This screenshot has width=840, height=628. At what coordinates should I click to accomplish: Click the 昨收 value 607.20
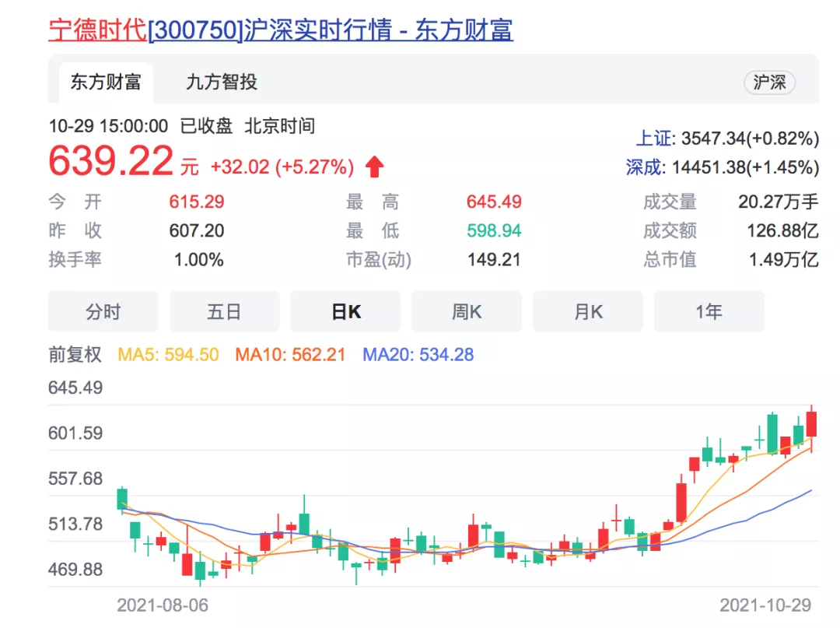click(197, 231)
